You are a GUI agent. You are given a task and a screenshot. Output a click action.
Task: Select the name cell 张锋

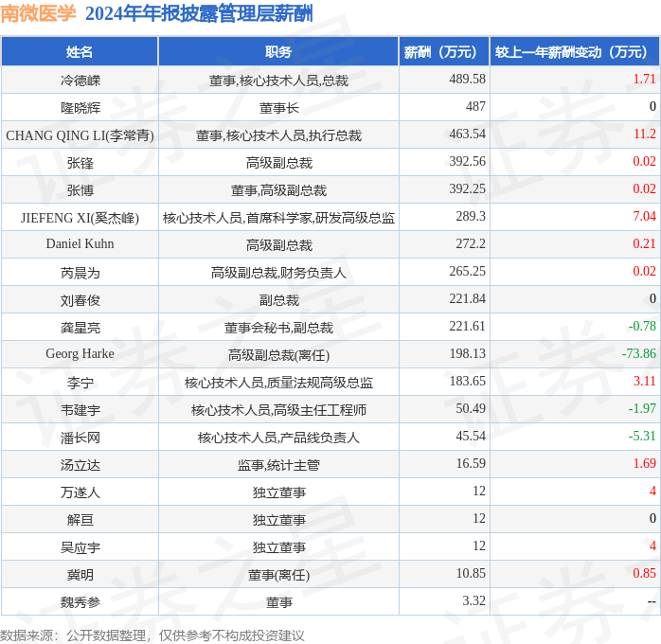click(80, 163)
